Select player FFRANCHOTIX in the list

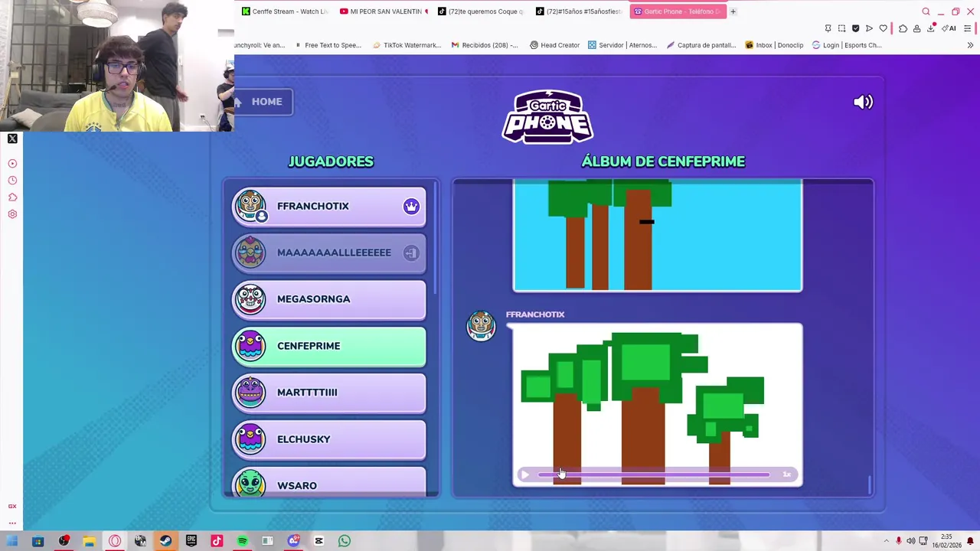click(329, 207)
